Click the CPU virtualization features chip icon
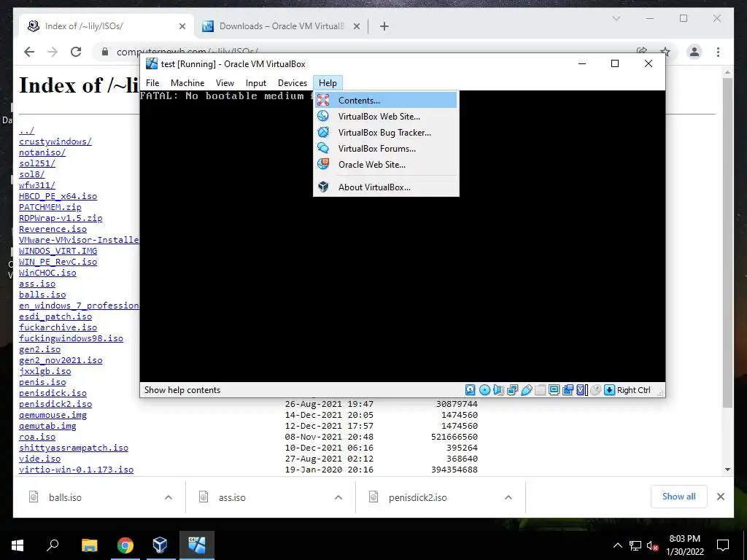 pyautogui.click(x=581, y=390)
